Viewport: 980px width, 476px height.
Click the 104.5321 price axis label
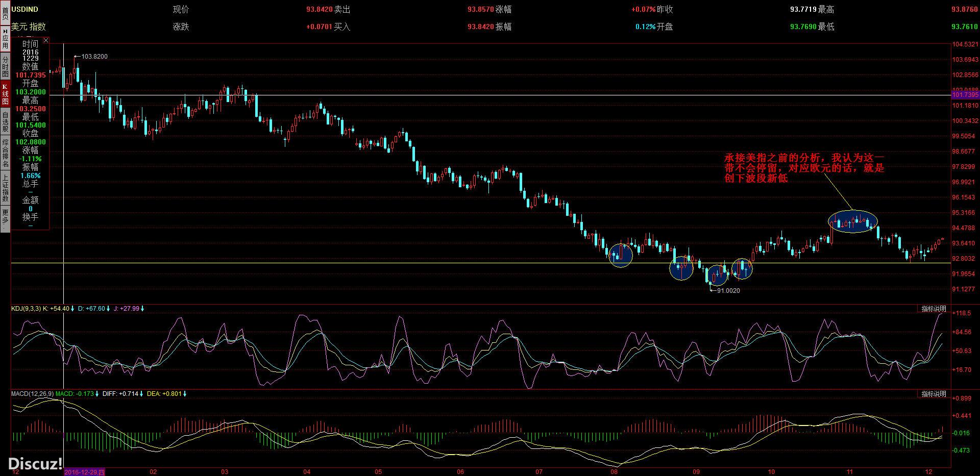tap(966, 44)
